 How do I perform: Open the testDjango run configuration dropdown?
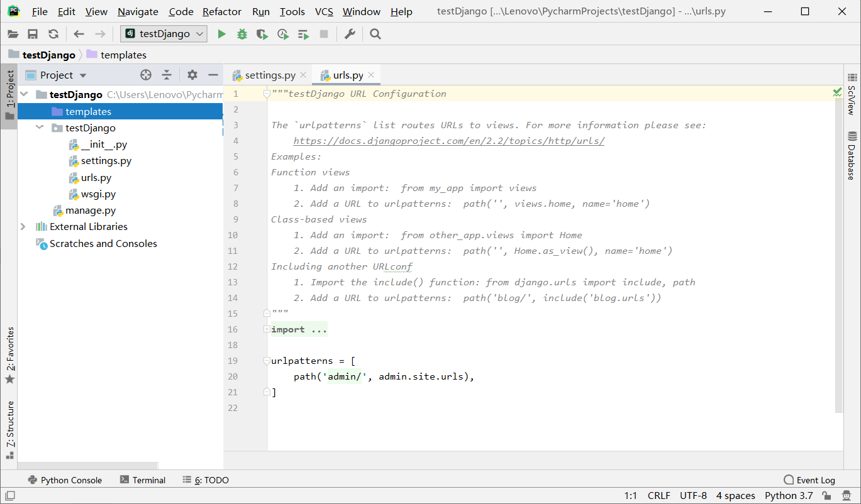164,34
